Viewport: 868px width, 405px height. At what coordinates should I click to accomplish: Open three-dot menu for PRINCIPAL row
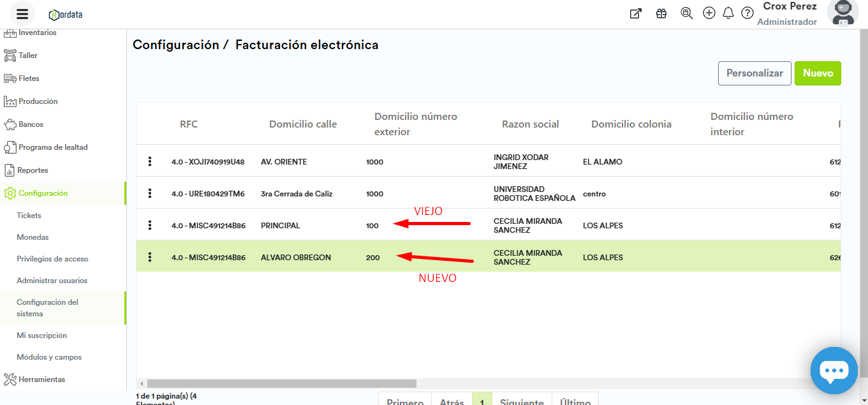[x=150, y=225]
